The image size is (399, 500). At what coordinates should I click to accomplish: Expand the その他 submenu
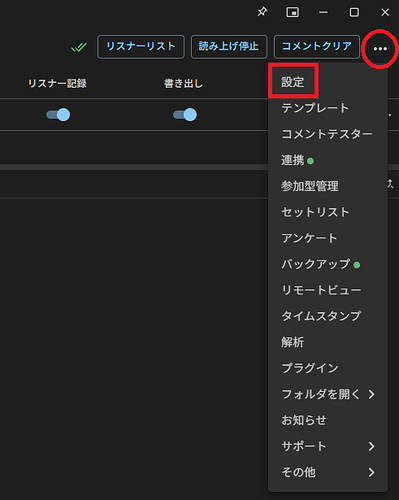328,472
